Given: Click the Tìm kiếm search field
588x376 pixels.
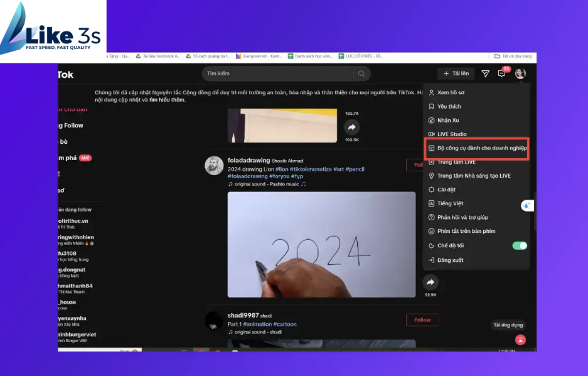Looking at the screenshot, I should point(277,73).
